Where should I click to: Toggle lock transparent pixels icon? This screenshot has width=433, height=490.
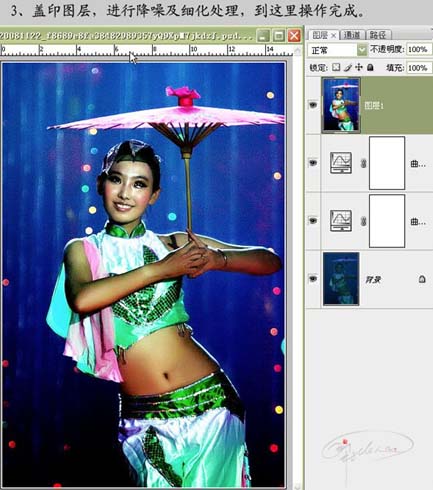[x=336, y=67]
